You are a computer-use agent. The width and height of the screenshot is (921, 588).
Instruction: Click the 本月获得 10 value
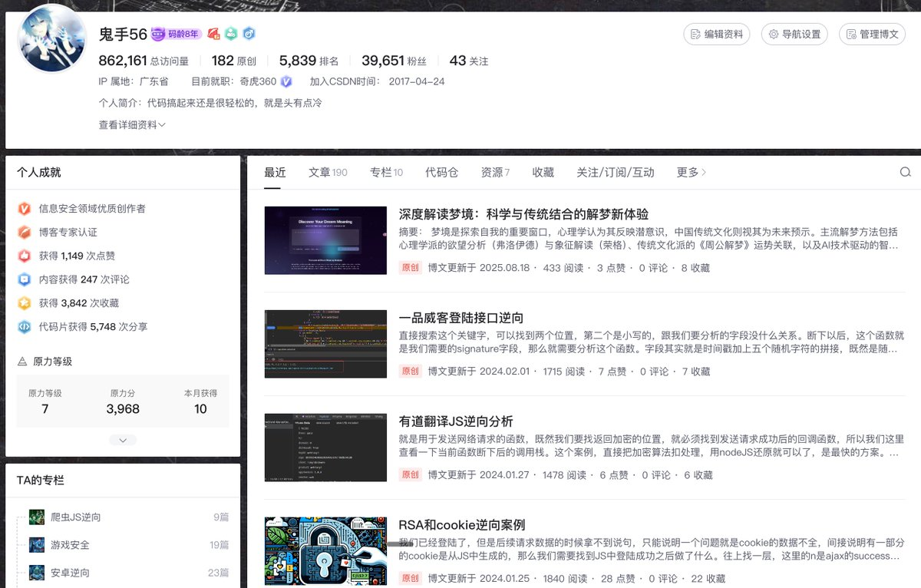click(200, 409)
